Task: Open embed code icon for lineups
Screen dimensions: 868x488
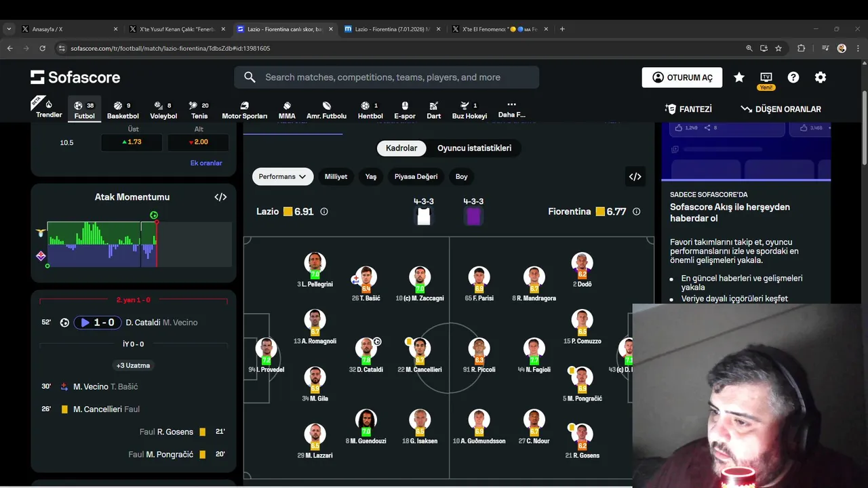Action: [x=635, y=176]
